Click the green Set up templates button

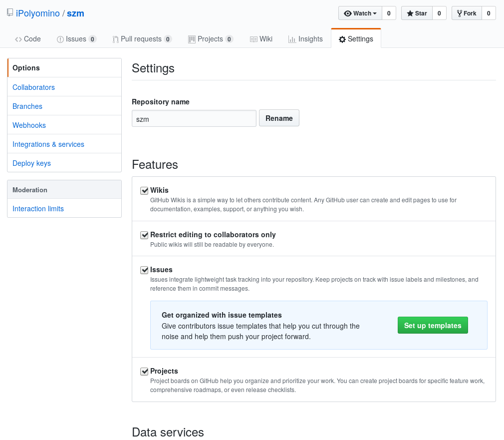[x=433, y=325]
